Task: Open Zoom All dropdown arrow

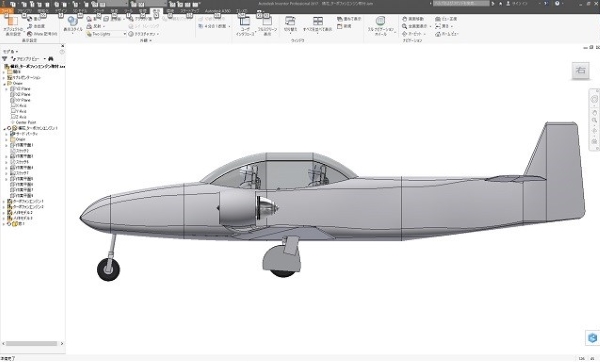Action: [430, 26]
